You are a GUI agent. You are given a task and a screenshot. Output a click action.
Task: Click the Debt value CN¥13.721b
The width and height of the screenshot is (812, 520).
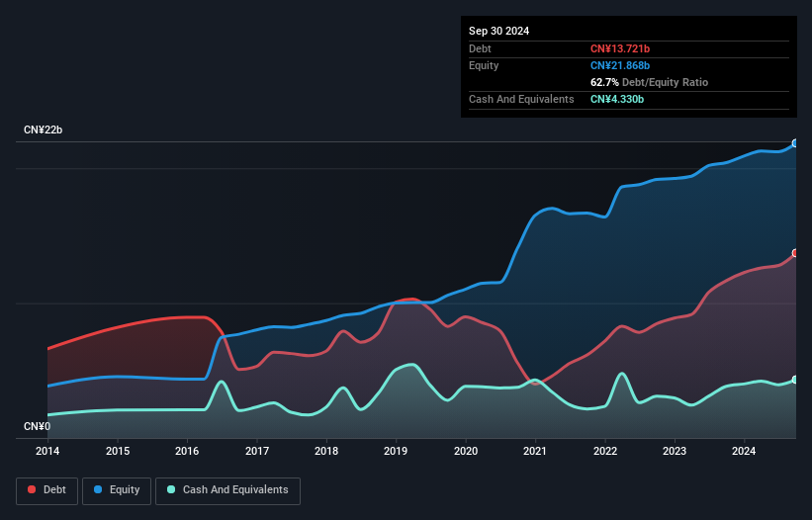[620, 48]
